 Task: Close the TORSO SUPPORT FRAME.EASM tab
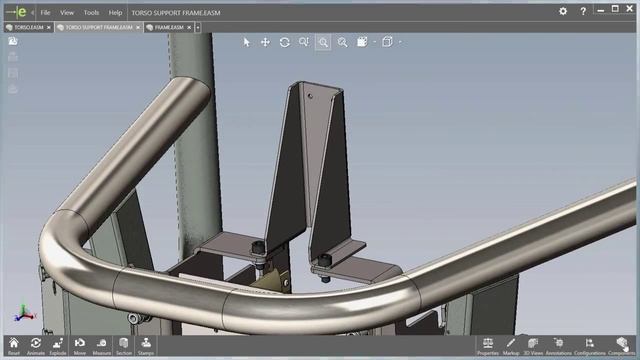[138, 27]
